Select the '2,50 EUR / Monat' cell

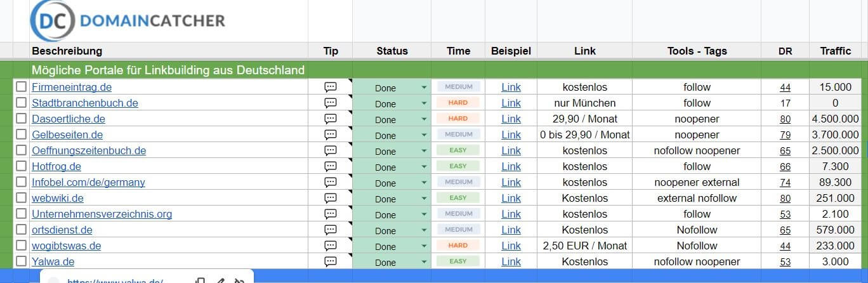pyautogui.click(x=585, y=246)
